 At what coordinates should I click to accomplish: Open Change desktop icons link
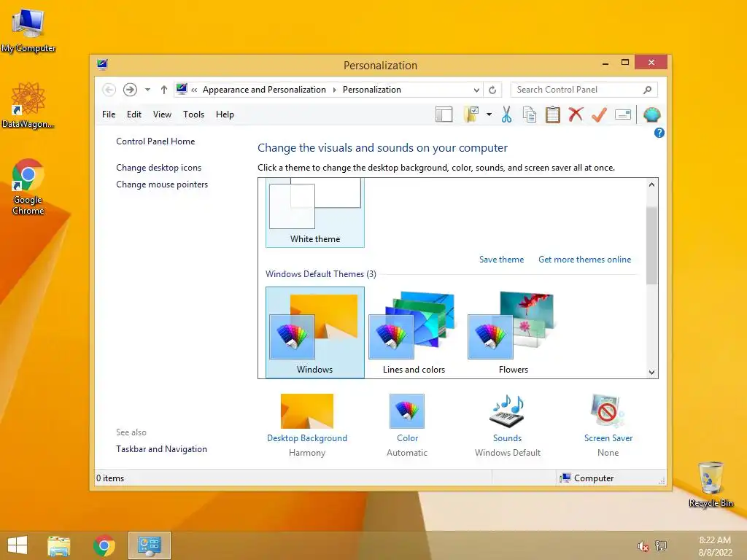click(x=158, y=168)
